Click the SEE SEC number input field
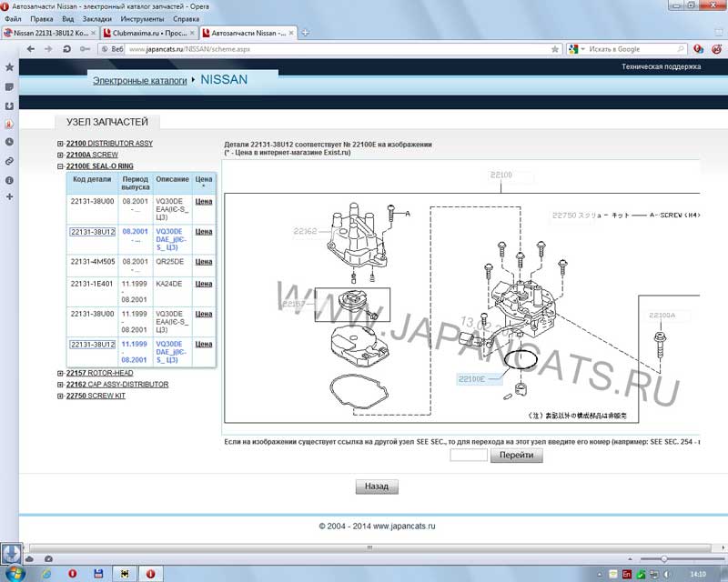Screen dimensions: 728x582 (469, 456)
